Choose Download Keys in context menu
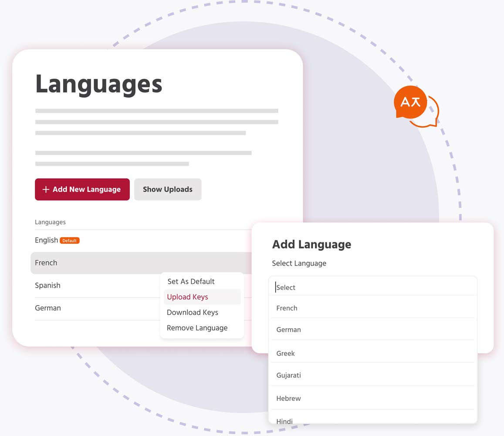 pos(202,313)
